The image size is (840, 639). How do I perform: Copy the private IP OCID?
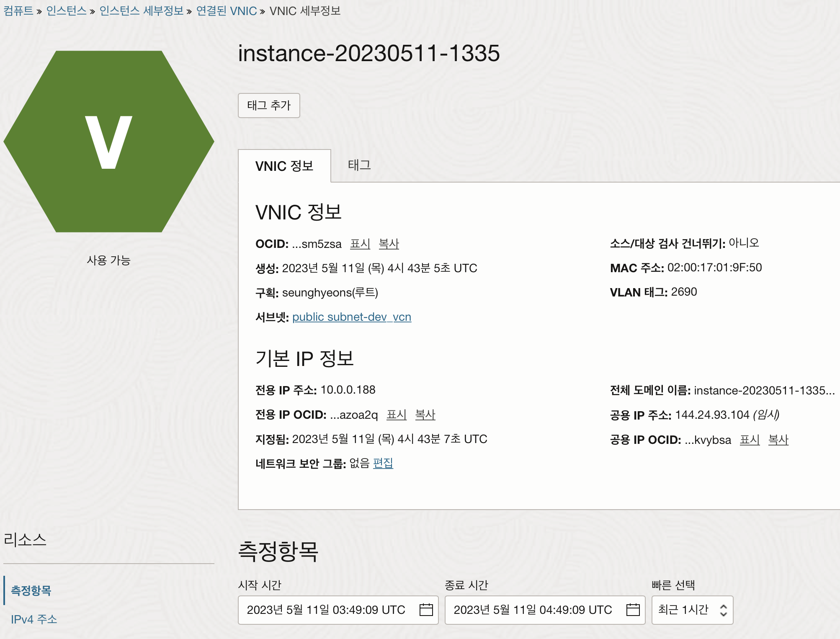click(425, 415)
